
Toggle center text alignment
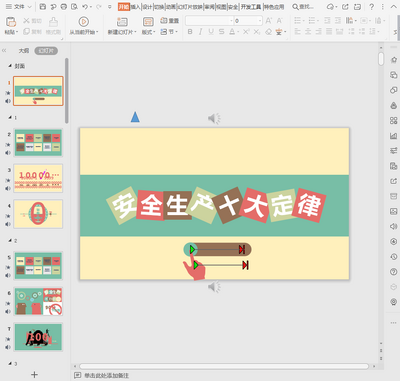pos(308,32)
